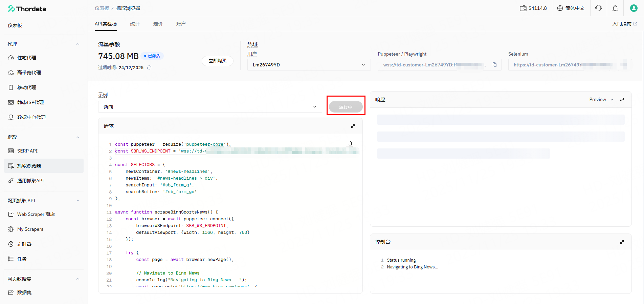This screenshot has width=644, height=304.
Task: Open the user Lm26749YD dropdown
Action: pyautogui.click(x=309, y=65)
